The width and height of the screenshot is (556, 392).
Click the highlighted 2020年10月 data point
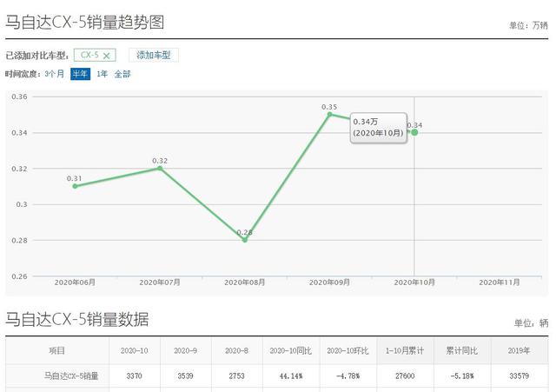pyautogui.click(x=414, y=132)
